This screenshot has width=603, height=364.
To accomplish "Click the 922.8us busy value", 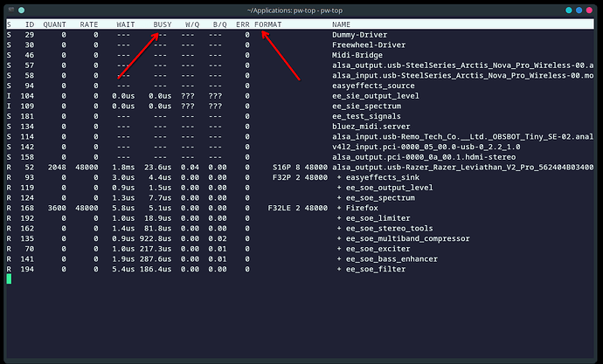I will tap(156, 238).
